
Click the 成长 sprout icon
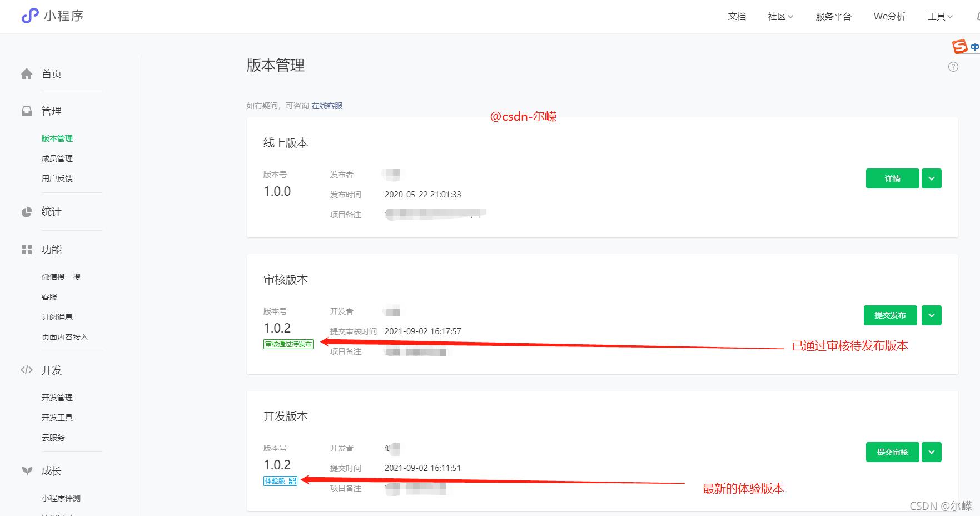[x=27, y=471]
